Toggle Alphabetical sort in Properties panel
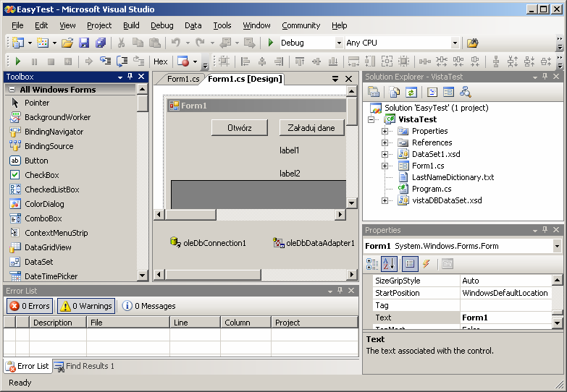The height and width of the screenshot is (392, 567). click(x=390, y=264)
